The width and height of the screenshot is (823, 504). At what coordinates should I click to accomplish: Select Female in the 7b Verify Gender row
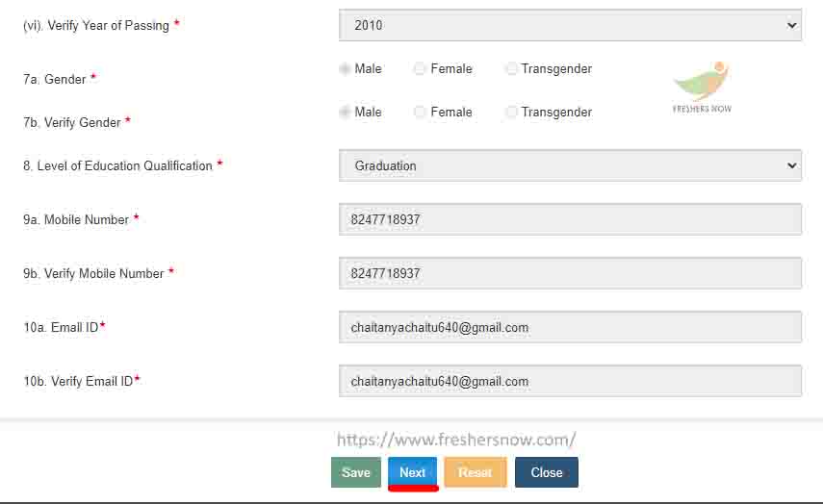click(420, 112)
